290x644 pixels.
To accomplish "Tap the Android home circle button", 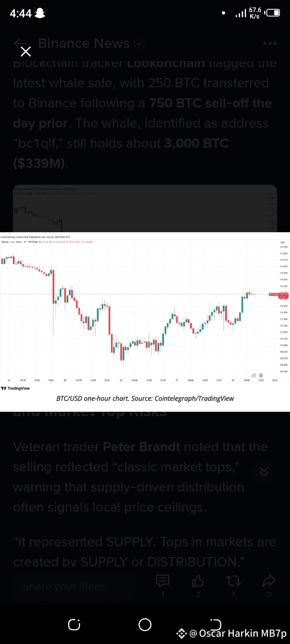I will point(145,624).
